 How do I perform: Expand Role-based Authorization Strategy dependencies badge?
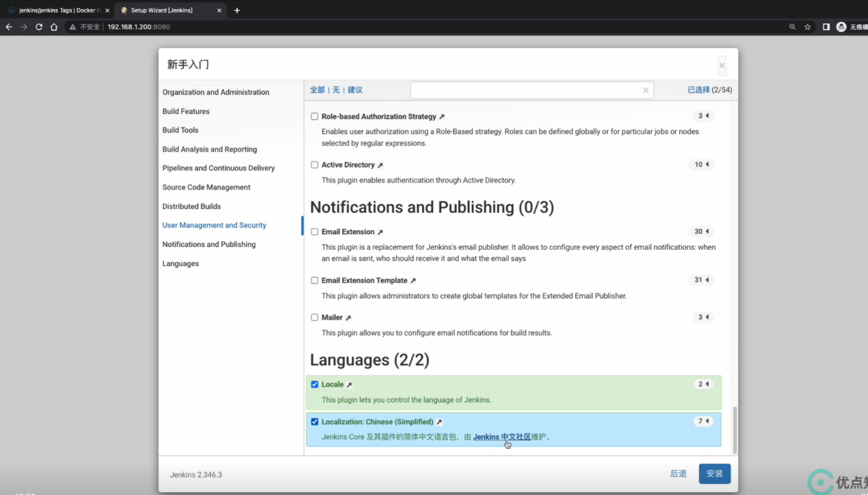[x=703, y=116]
